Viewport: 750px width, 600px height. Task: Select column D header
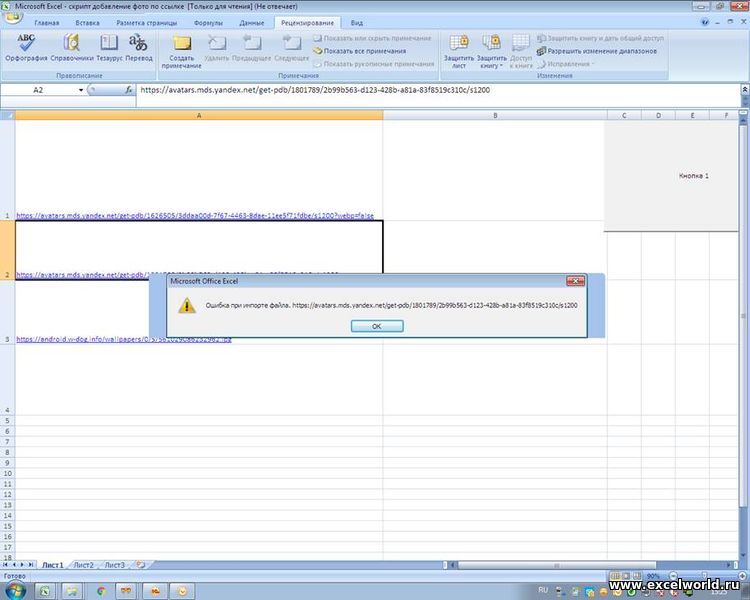(658, 115)
